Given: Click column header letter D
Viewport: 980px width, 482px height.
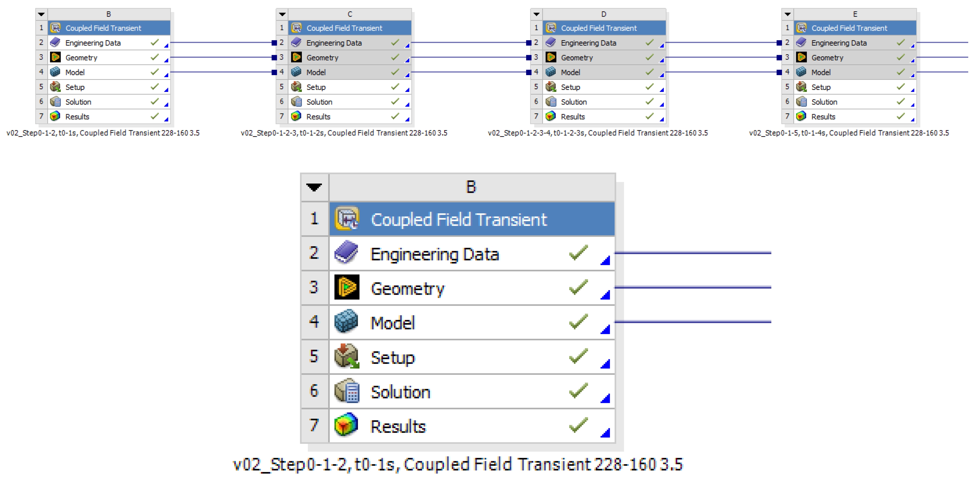Looking at the screenshot, I should pos(603,14).
